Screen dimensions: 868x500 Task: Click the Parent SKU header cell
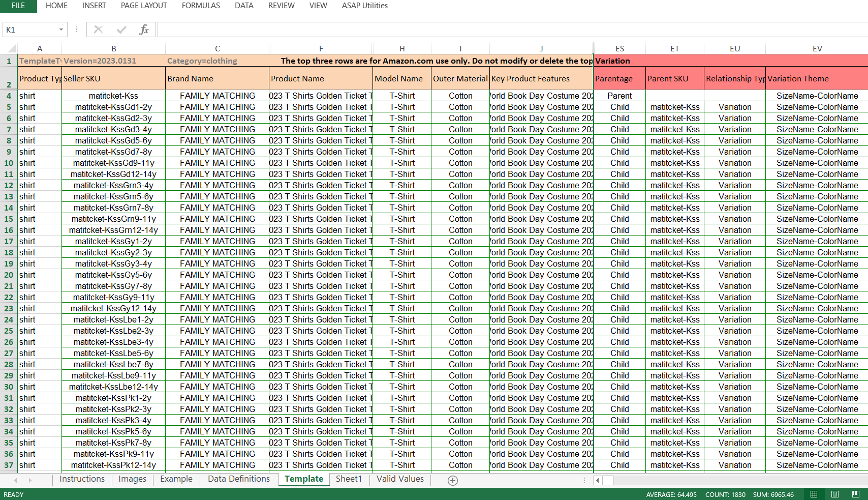point(675,78)
